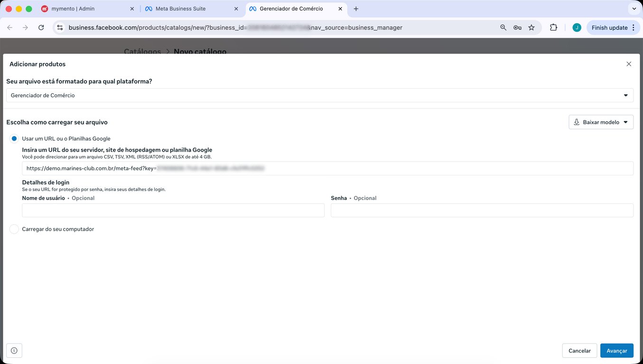The width and height of the screenshot is (643, 364).
Task: Open the password key icon
Action: (x=518, y=27)
